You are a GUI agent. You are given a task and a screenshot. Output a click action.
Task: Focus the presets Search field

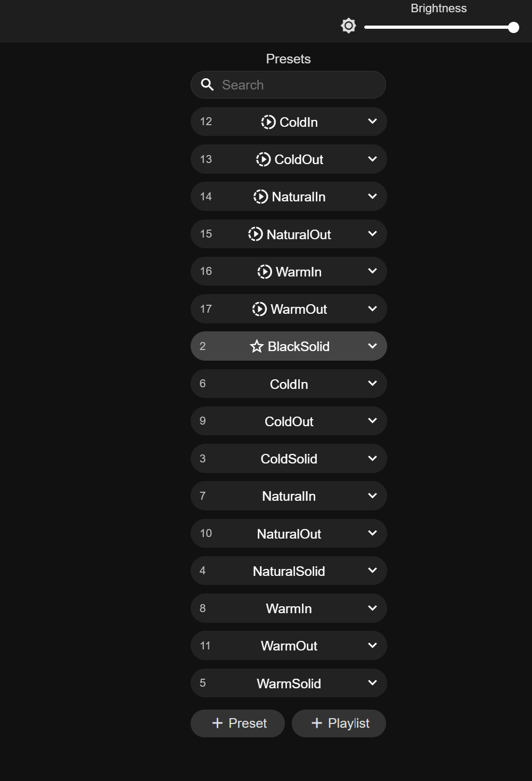pyautogui.click(x=298, y=85)
